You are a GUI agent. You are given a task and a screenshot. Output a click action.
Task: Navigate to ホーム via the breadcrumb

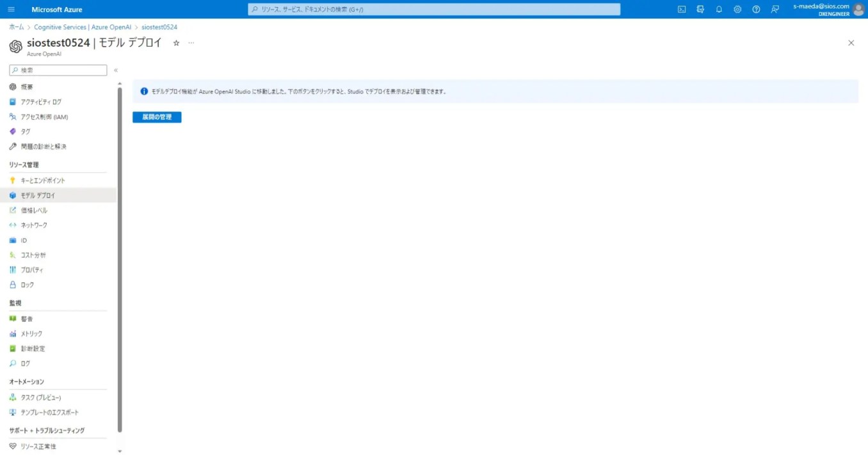(16, 27)
